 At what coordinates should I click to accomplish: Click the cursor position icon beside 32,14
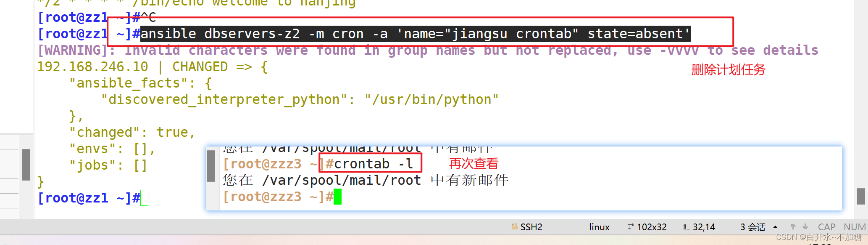coord(686,227)
